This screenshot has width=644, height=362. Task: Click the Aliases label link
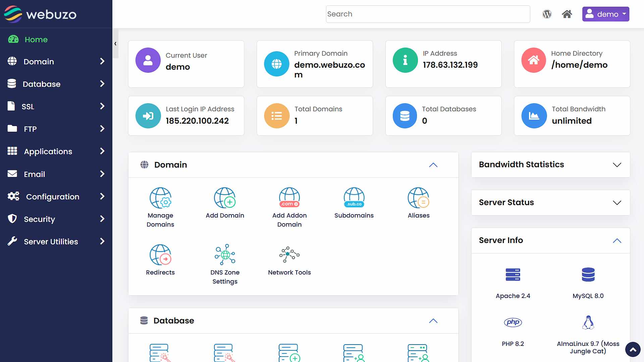tap(419, 216)
